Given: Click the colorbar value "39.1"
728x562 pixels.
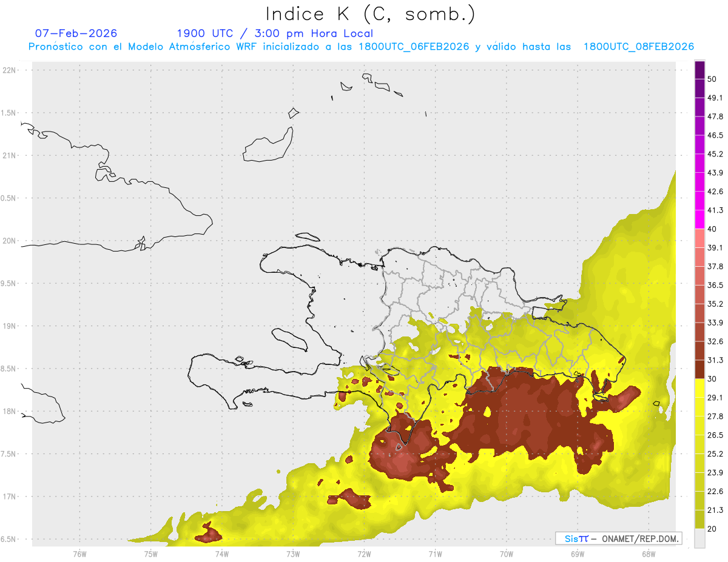Looking at the screenshot, I should click(715, 247).
